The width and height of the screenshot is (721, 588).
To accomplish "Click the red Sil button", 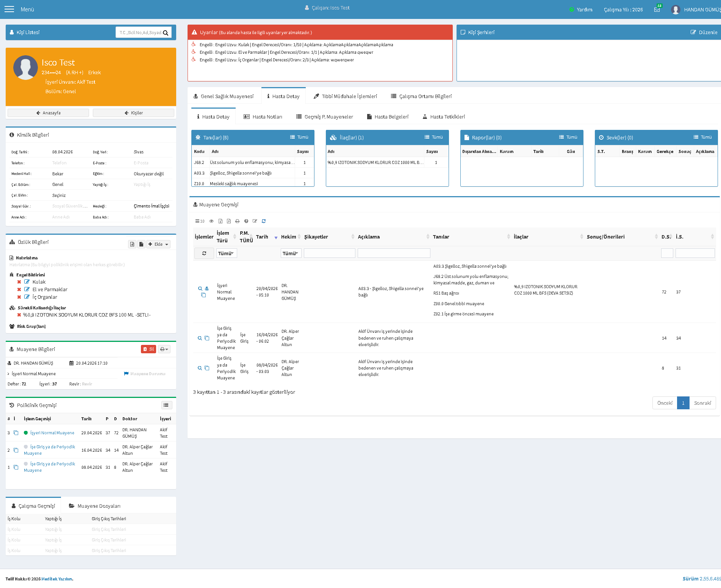I will coord(149,349).
